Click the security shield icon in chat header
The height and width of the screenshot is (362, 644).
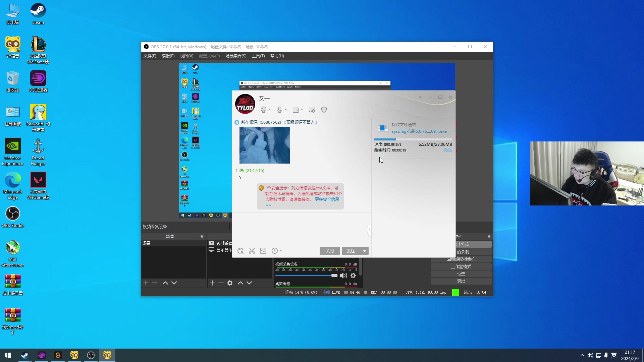coord(324,110)
